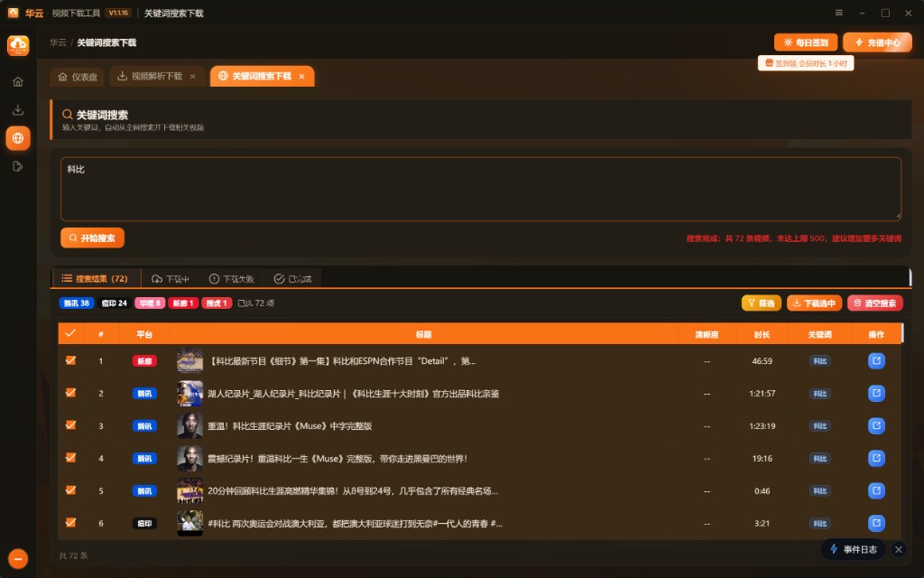The height and width of the screenshot is (578, 924).
Task: Uncheck the checkbox for row 3
Action: coord(70,425)
